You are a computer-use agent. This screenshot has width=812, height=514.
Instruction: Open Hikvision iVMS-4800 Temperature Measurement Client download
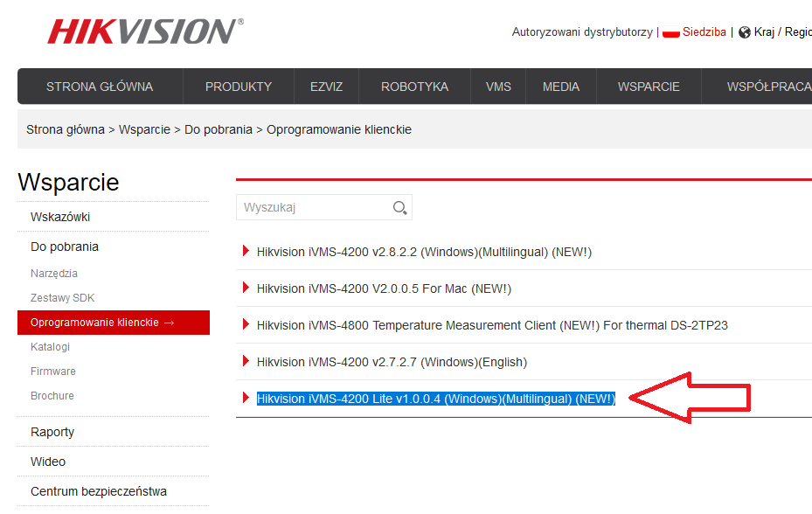pos(492,325)
